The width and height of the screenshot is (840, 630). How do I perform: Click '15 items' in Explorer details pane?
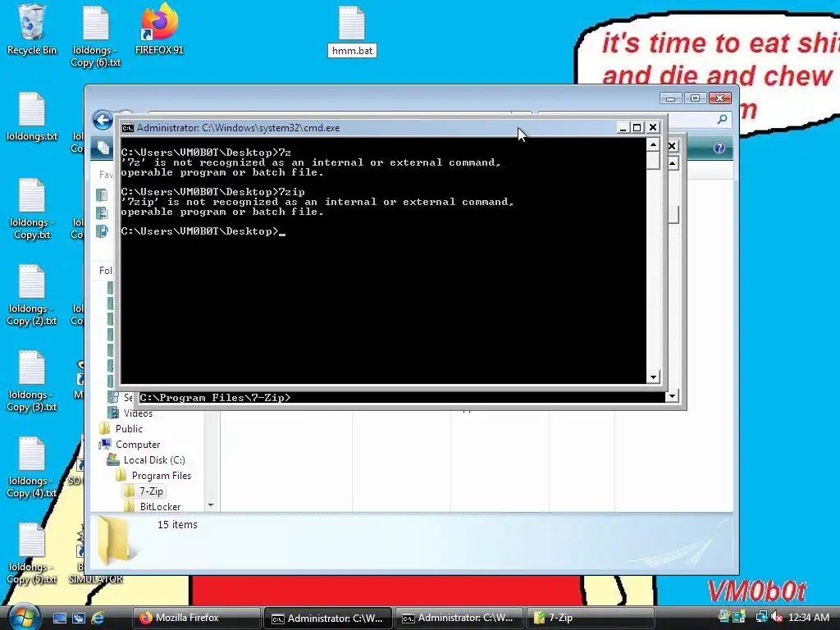coord(177,524)
